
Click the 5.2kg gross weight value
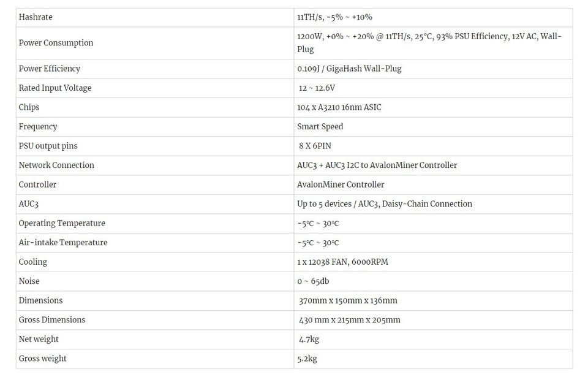[x=307, y=359]
